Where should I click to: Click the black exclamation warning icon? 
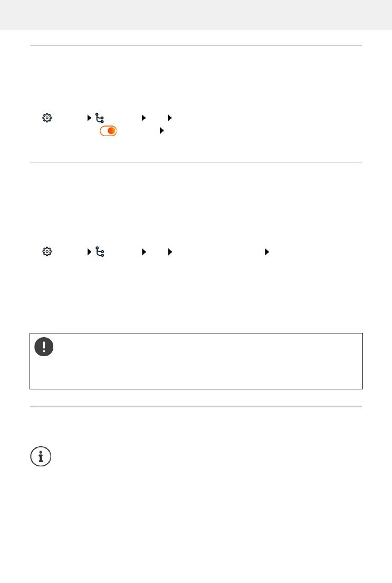tap(44, 346)
